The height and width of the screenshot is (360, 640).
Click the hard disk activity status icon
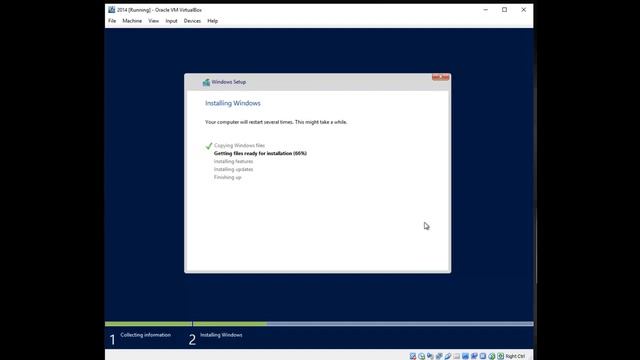[413, 356]
